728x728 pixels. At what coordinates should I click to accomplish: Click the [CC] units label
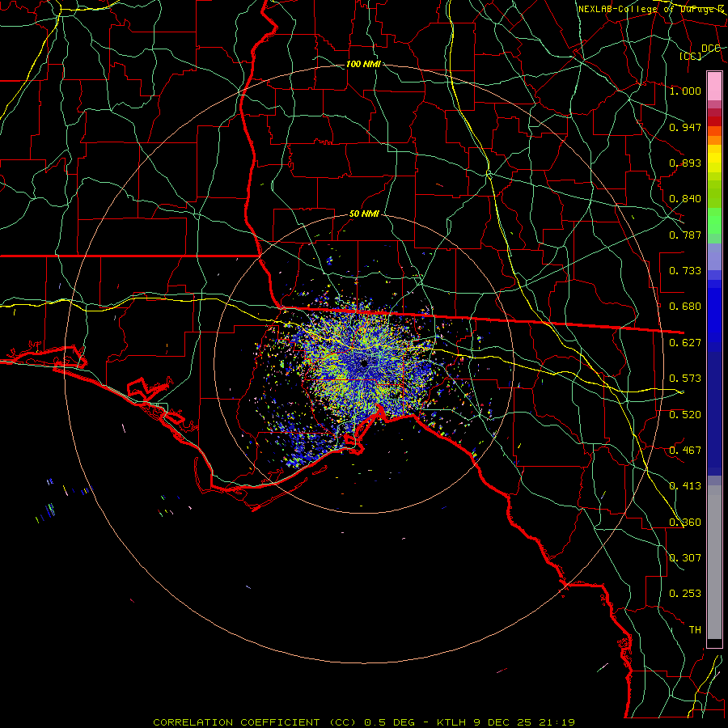pyautogui.click(x=691, y=56)
